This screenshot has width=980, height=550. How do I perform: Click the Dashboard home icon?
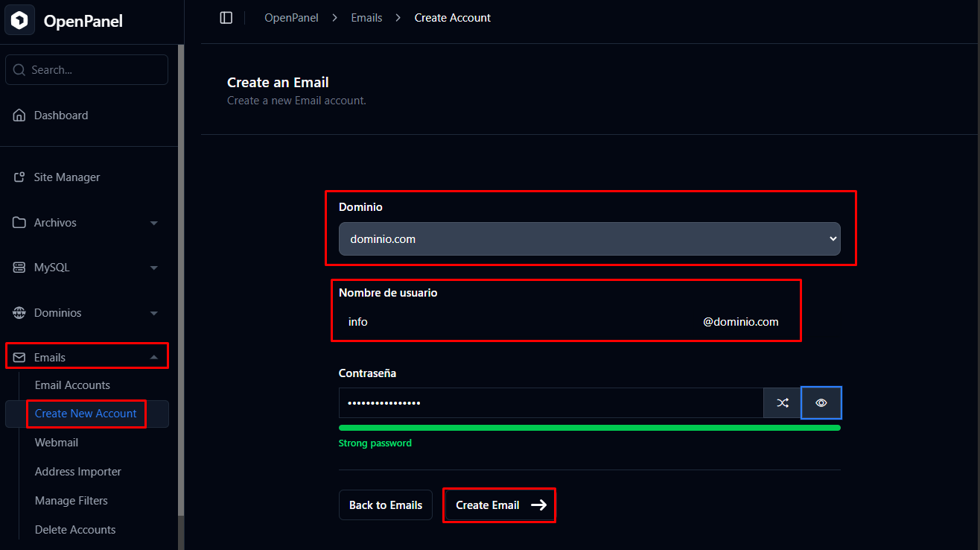click(x=19, y=116)
